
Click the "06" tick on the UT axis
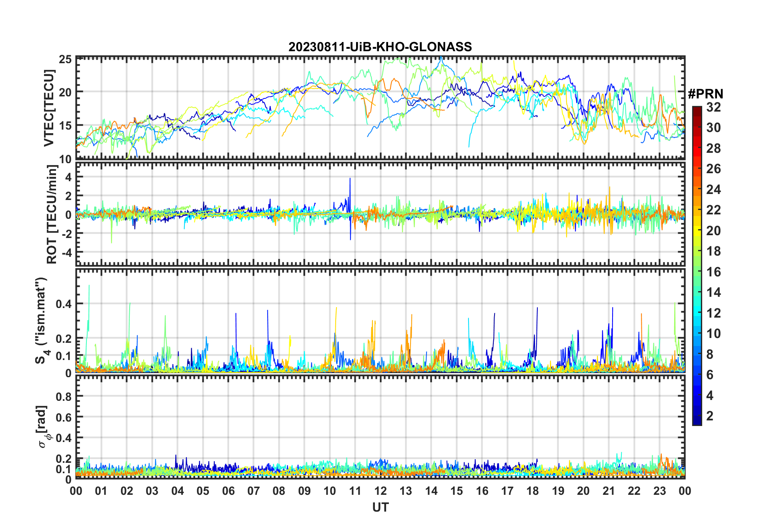point(228,491)
